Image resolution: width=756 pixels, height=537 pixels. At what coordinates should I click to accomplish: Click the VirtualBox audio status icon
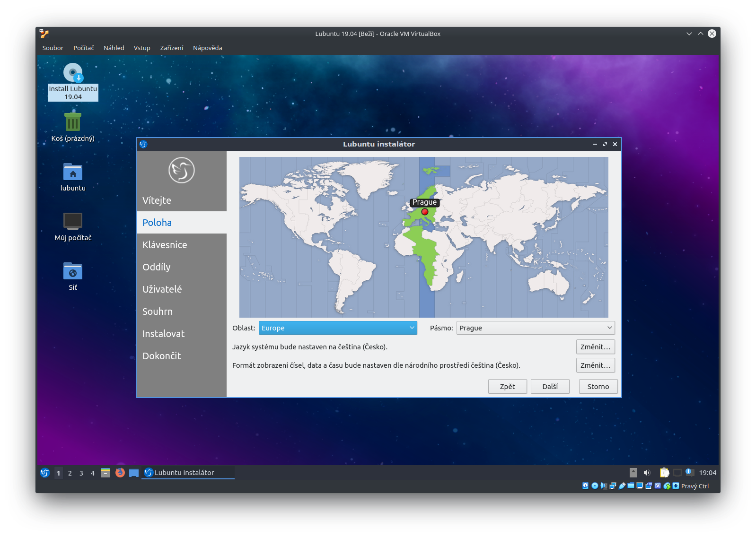coord(604,486)
